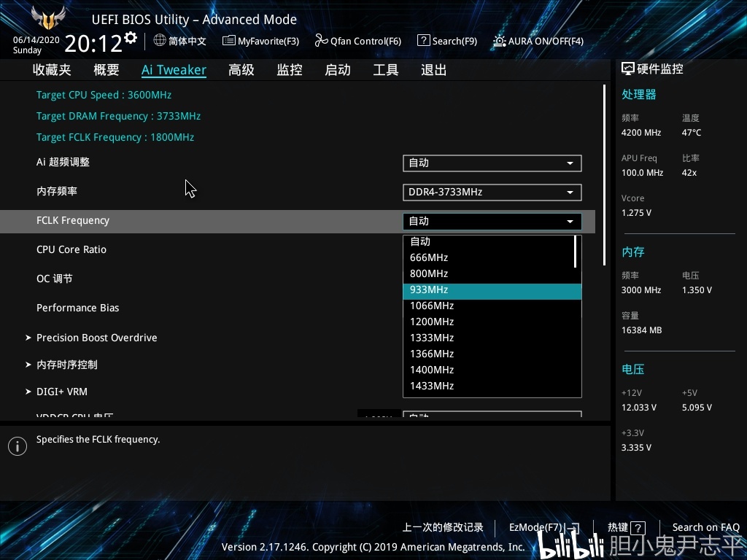Click the Ai 超频调整 label
747x560 pixels.
pyautogui.click(x=63, y=162)
